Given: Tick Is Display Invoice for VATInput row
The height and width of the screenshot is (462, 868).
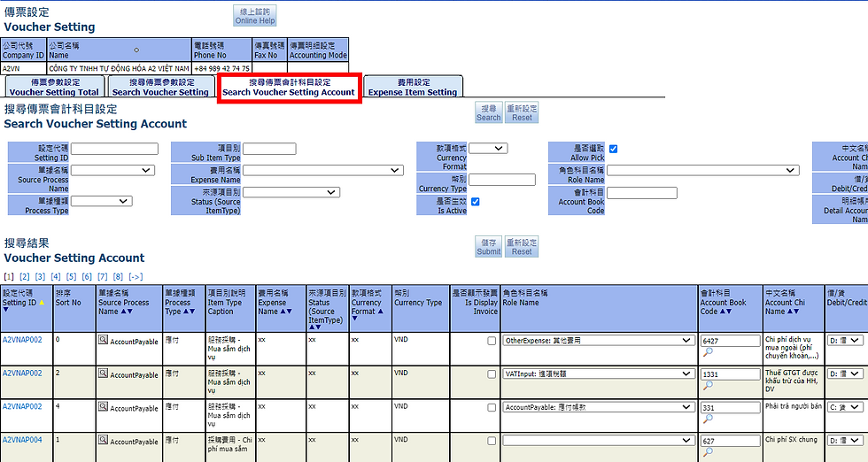Looking at the screenshot, I should pyautogui.click(x=492, y=374).
